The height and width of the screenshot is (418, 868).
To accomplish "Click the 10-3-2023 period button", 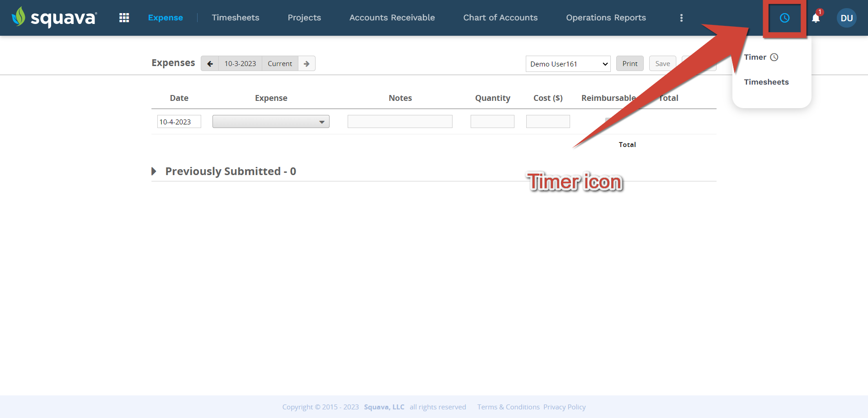I will pyautogui.click(x=240, y=63).
